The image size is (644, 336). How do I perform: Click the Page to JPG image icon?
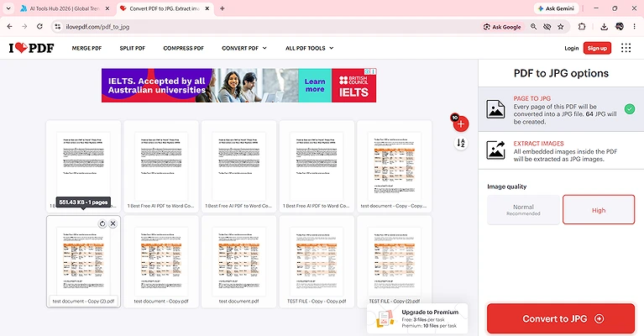[x=495, y=109]
